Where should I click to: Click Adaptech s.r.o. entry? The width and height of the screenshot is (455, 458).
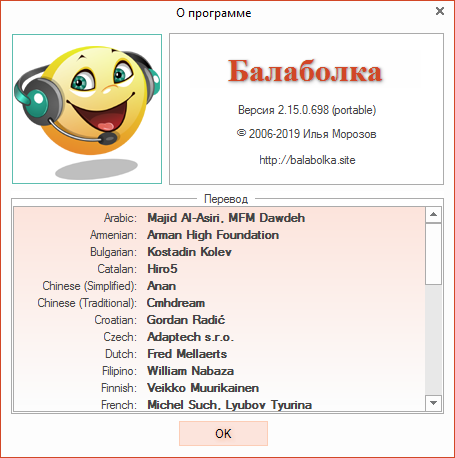pyautogui.click(x=191, y=337)
